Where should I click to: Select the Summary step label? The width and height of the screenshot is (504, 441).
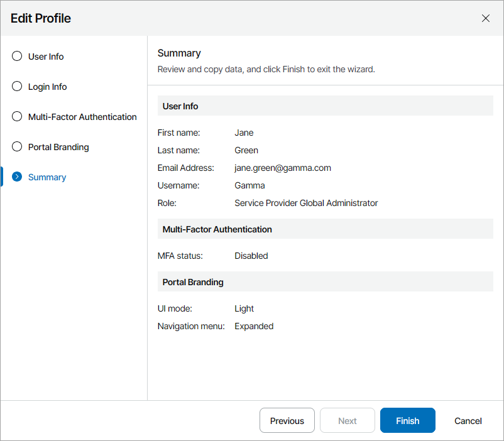(x=47, y=177)
